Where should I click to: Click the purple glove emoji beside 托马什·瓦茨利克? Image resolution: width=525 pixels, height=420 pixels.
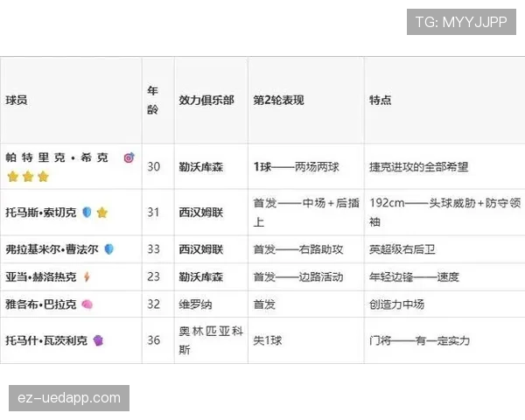(x=98, y=340)
